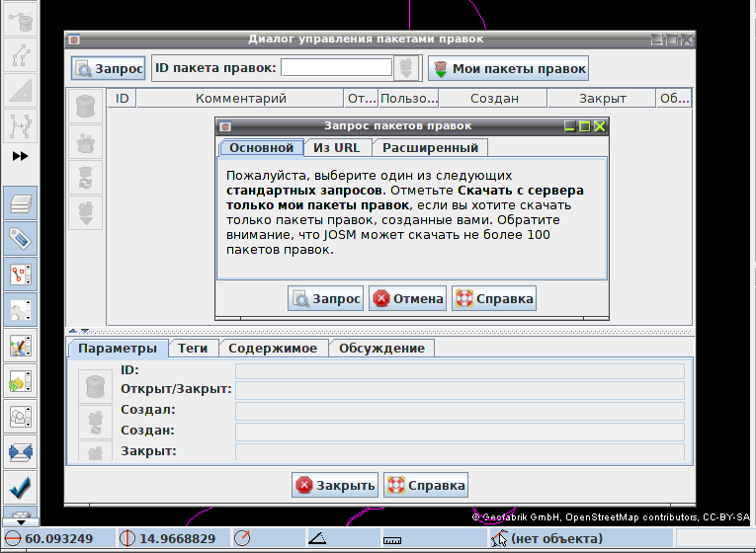Click remove-from-cache icon beside changeset table

point(85,106)
